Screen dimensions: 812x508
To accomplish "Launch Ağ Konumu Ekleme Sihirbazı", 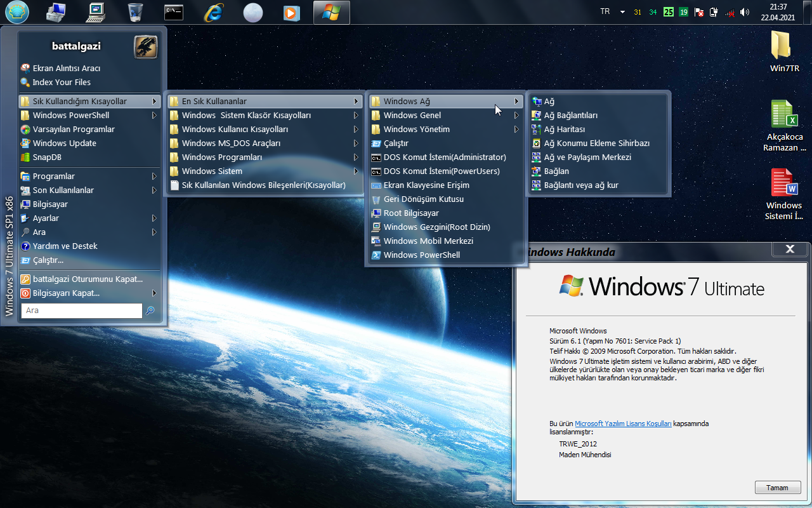I will [x=598, y=143].
